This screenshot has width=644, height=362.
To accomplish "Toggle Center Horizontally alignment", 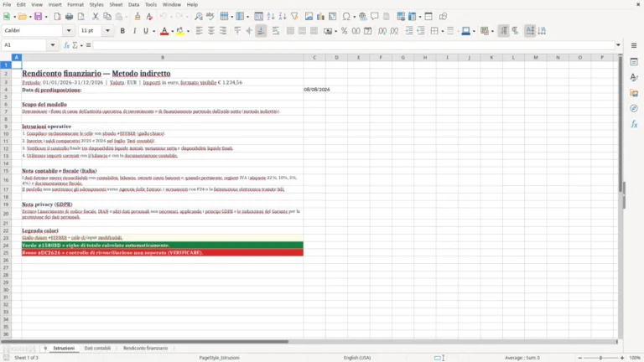I will [x=211, y=31].
